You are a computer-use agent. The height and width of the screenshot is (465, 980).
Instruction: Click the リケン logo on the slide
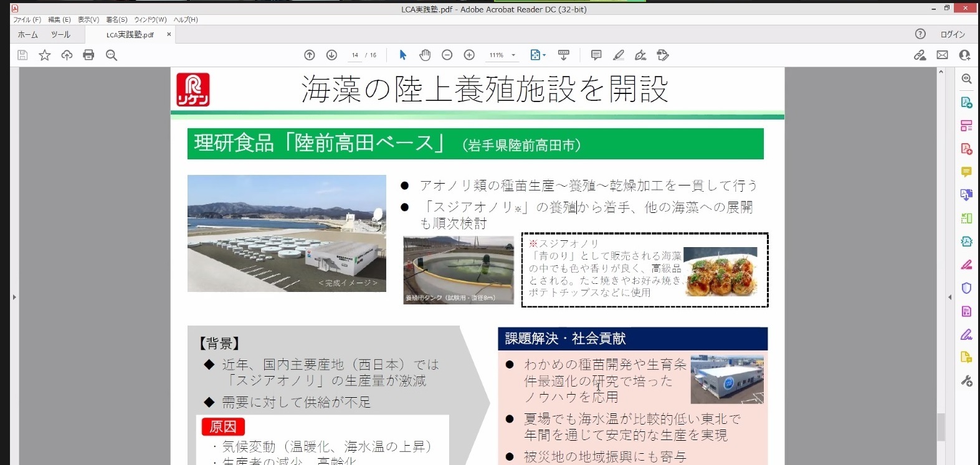[x=193, y=90]
